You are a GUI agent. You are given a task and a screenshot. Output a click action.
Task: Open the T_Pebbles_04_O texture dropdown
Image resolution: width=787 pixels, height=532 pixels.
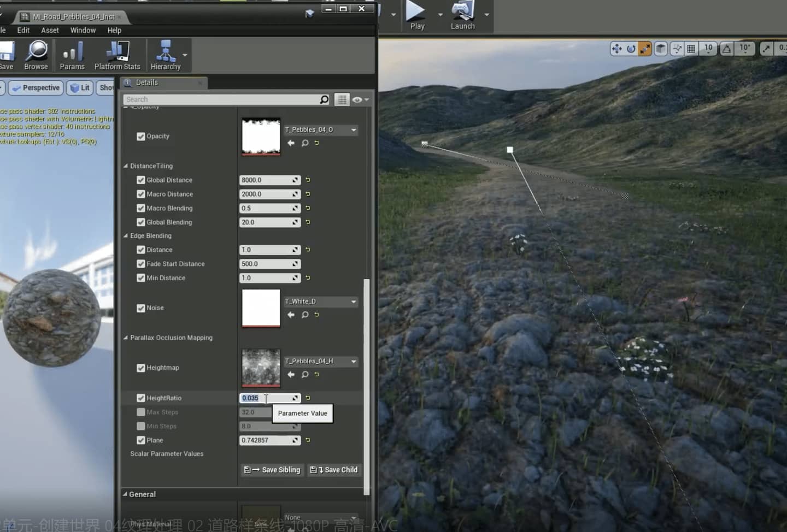coord(321,130)
